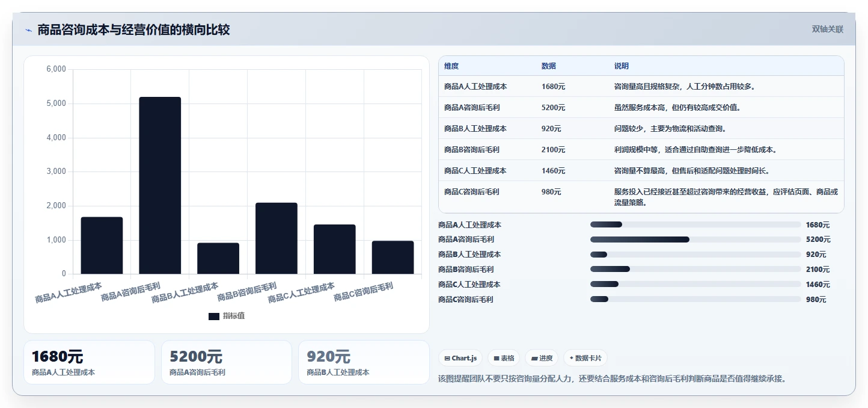Click the 商品A人工处理成本 bar in the chart
The height and width of the screenshot is (408, 868).
(102, 246)
